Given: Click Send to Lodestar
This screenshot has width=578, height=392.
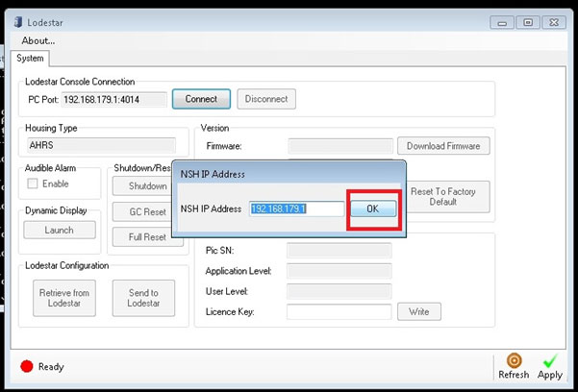Looking at the screenshot, I should pyautogui.click(x=143, y=298).
